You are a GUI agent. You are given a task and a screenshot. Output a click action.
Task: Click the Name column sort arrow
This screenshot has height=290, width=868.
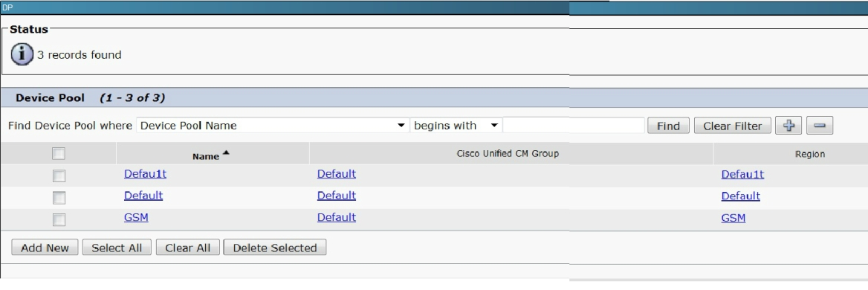[x=225, y=153]
